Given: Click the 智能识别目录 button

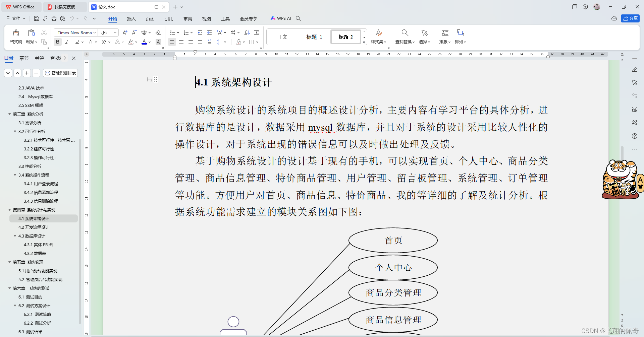Looking at the screenshot, I should click(x=60, y=73).
